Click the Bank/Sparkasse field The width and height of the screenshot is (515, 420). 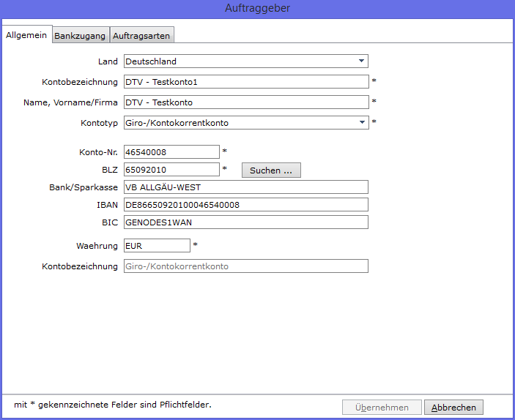[x=246, y=187]
